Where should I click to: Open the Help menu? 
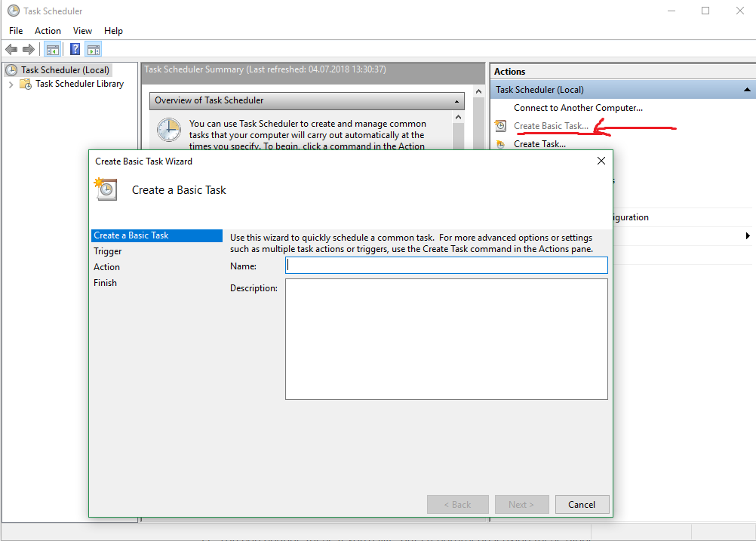click(113, 31)
